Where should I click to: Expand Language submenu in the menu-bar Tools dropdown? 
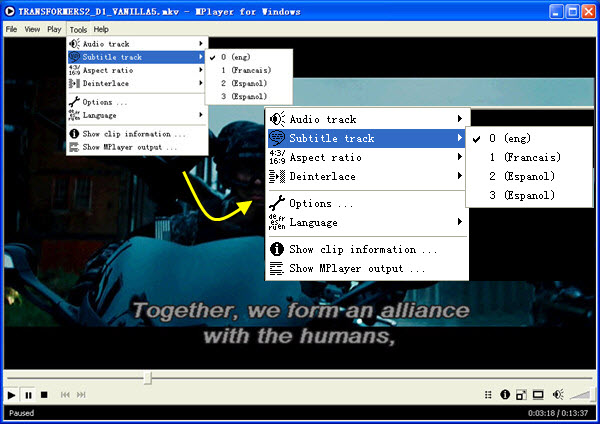click(137, 115)
